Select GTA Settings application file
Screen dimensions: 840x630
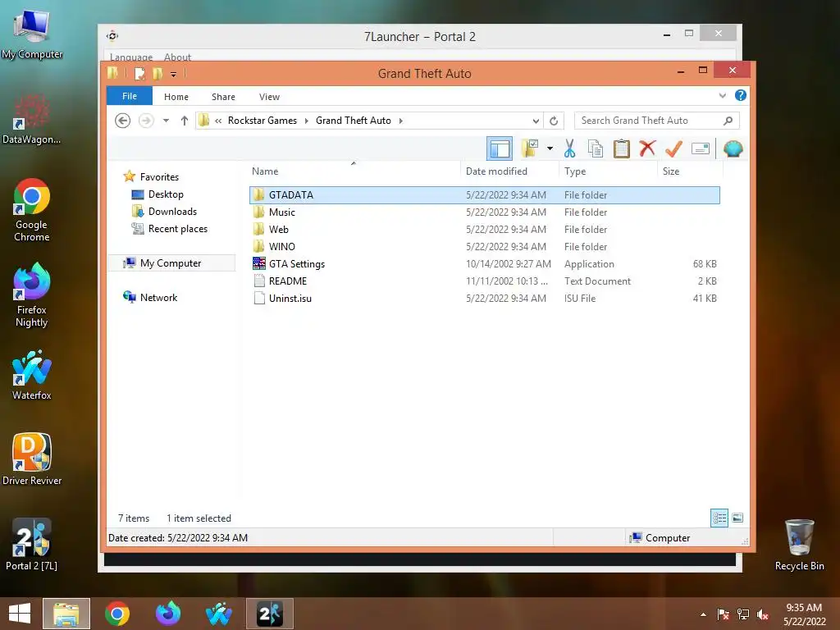coord(484,263)
